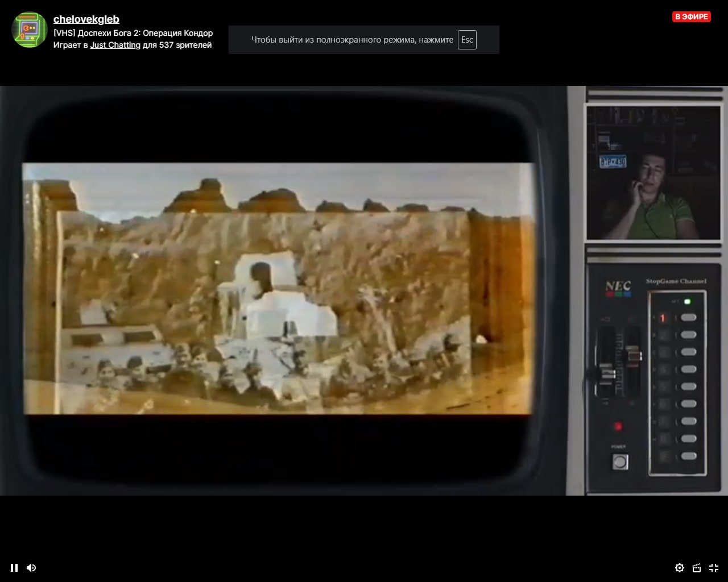728x582 pixels.
Task: Click the stream title about Доспехи Бога 2
Action: tap(133, 33)
